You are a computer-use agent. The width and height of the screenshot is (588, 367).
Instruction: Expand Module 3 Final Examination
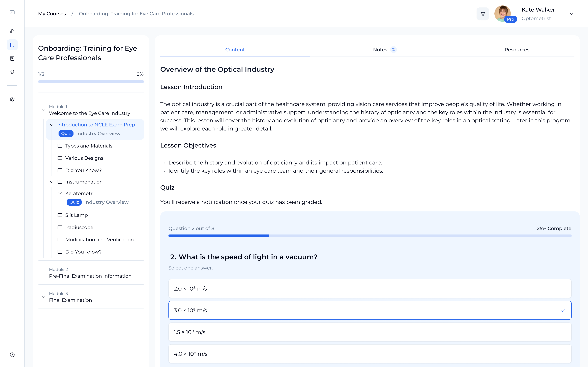click(x=43, y=297)
